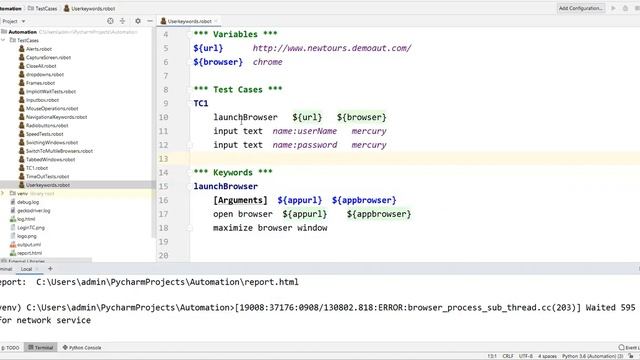Open output.xml file

(x=29, y=244)
